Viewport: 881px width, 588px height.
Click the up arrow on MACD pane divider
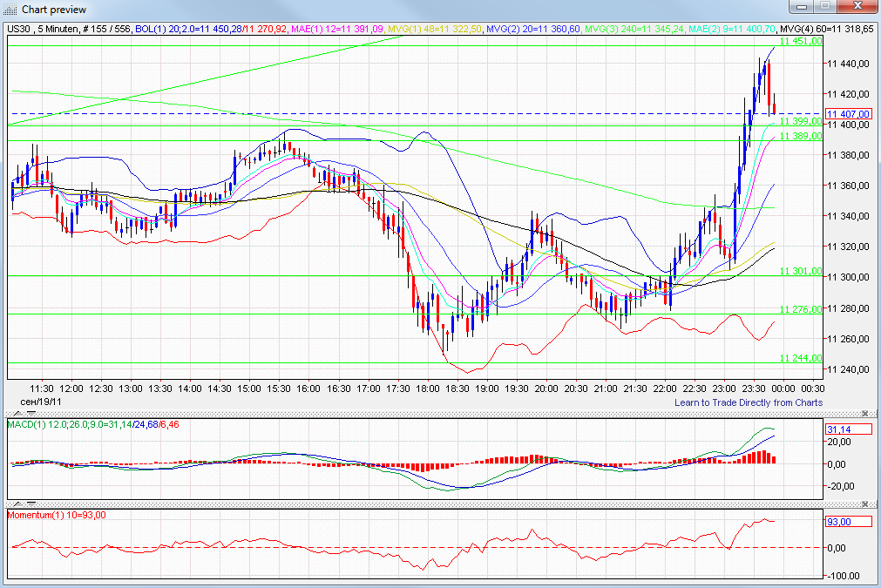point(18,413)
